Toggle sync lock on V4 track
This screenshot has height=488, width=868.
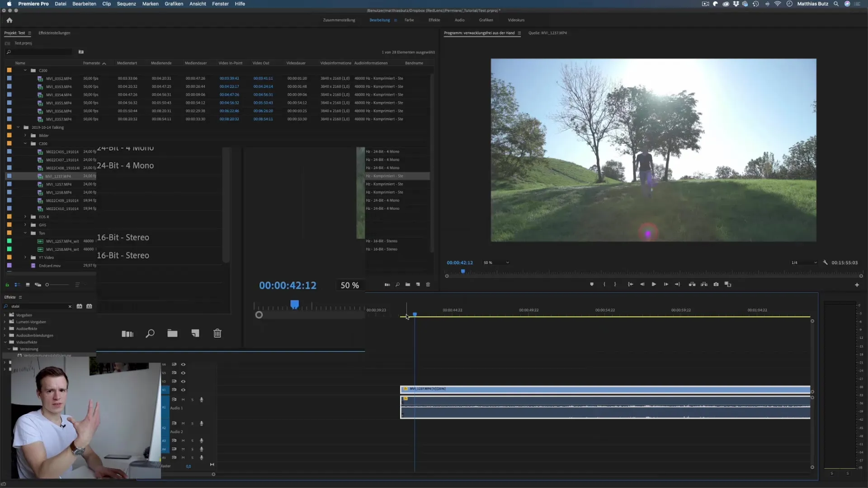(174, 365)
